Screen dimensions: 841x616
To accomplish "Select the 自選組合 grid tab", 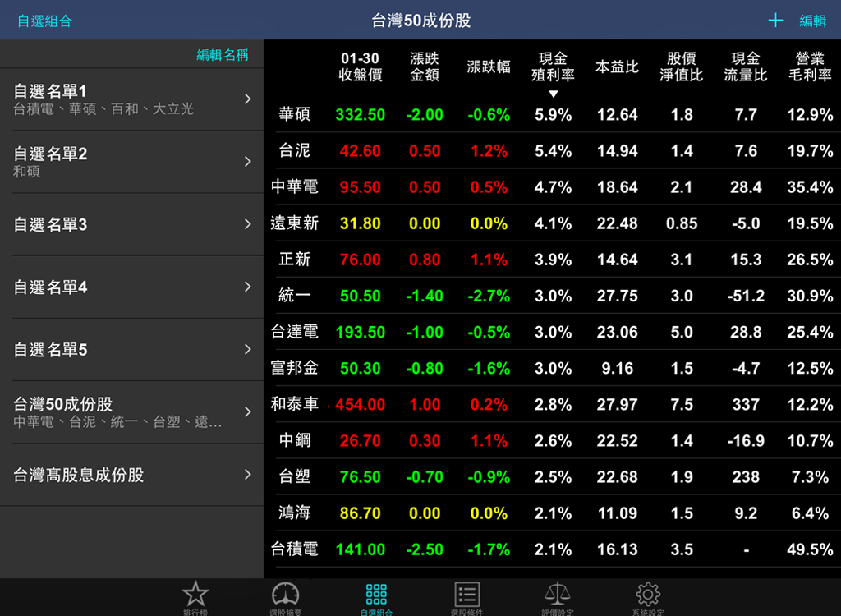I will point(376,598).
